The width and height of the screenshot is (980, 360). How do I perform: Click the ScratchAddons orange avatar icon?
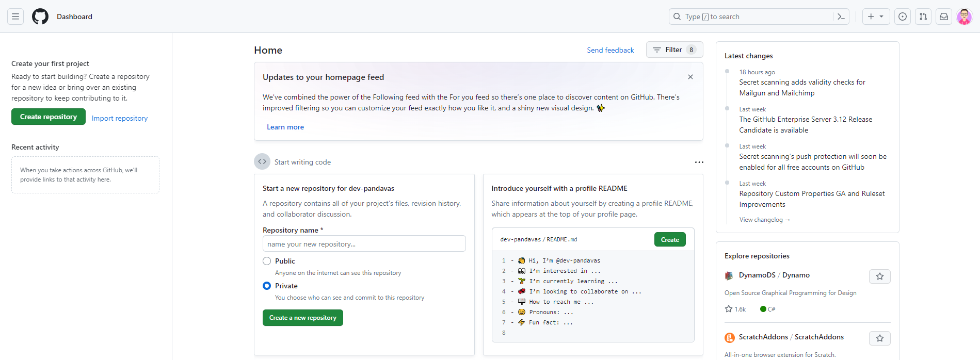pyautogui.click(x=729, y=337)
